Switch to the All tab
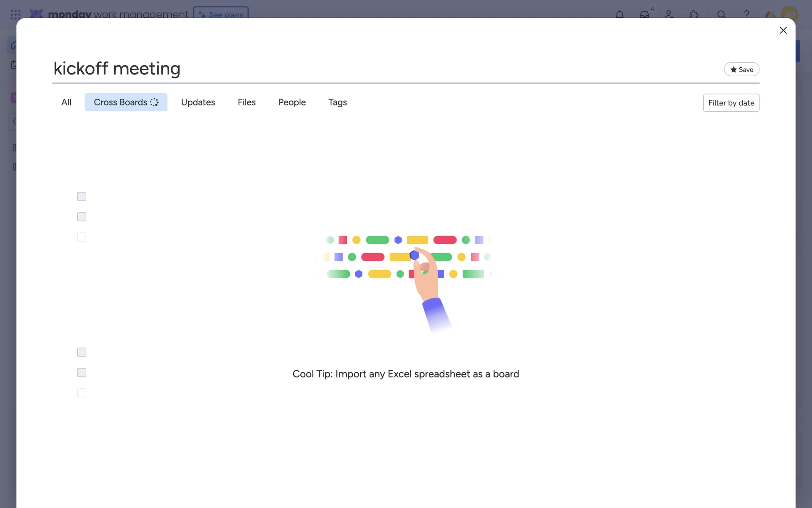 [66, 102]
